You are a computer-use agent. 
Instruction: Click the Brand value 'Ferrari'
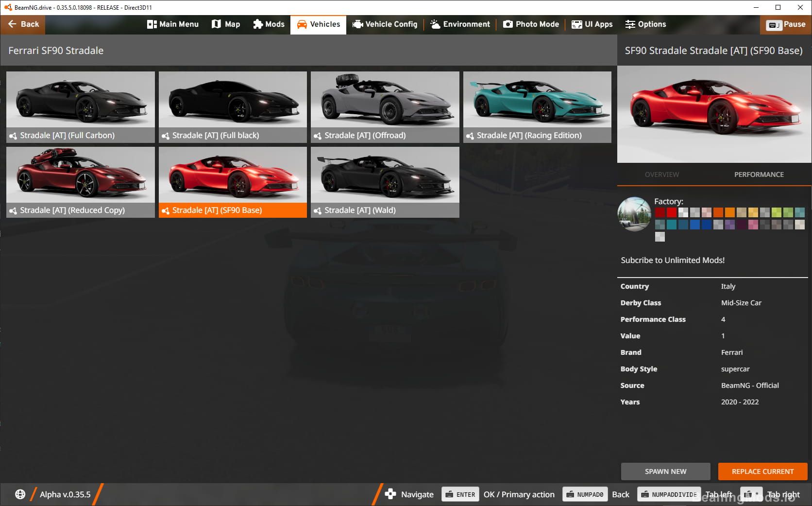[x=732, y=352]
